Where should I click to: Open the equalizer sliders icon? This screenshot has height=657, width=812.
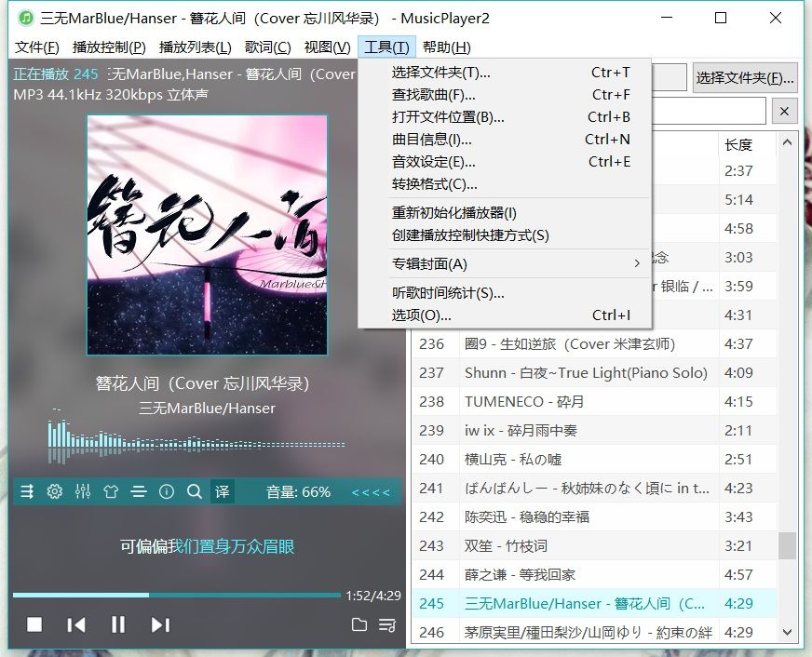tap(83, 491)
